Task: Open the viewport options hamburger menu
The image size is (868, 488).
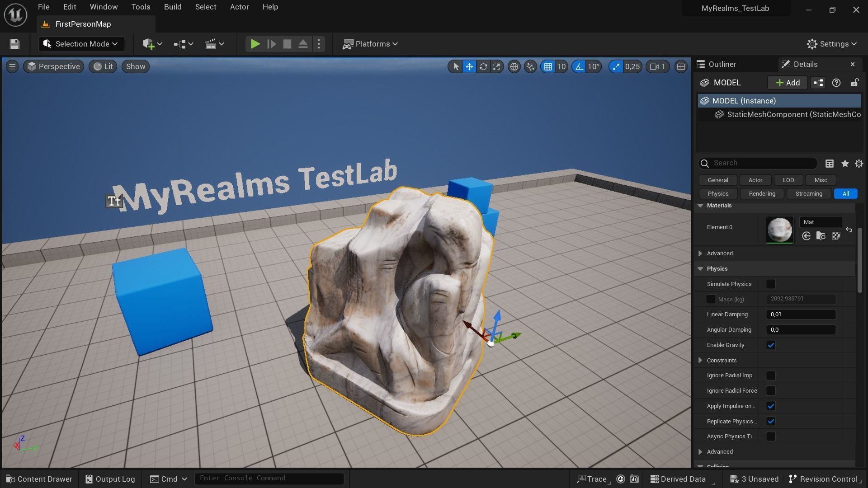Action: pos(12,66)
